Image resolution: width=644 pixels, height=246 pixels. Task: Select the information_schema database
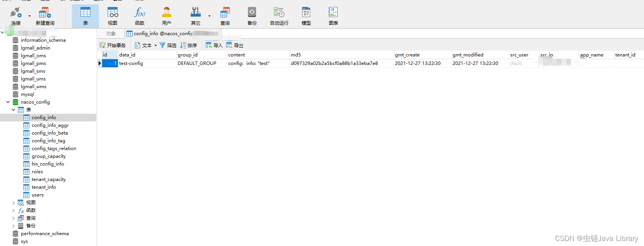pos(43,40)
